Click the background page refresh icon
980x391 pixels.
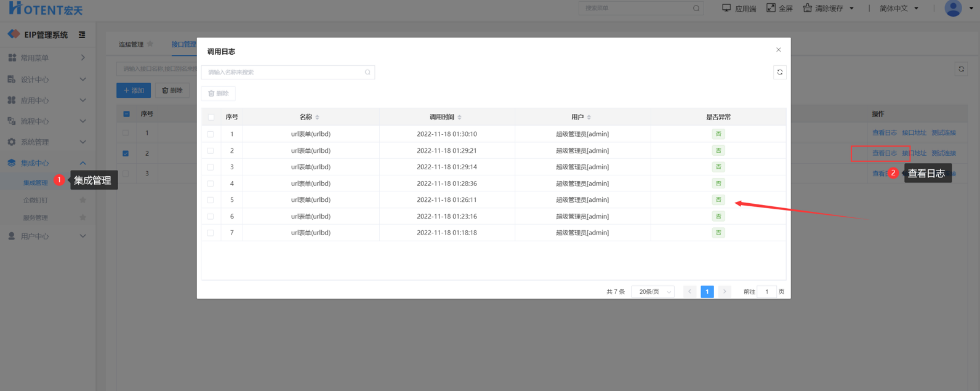click(961, 69)
